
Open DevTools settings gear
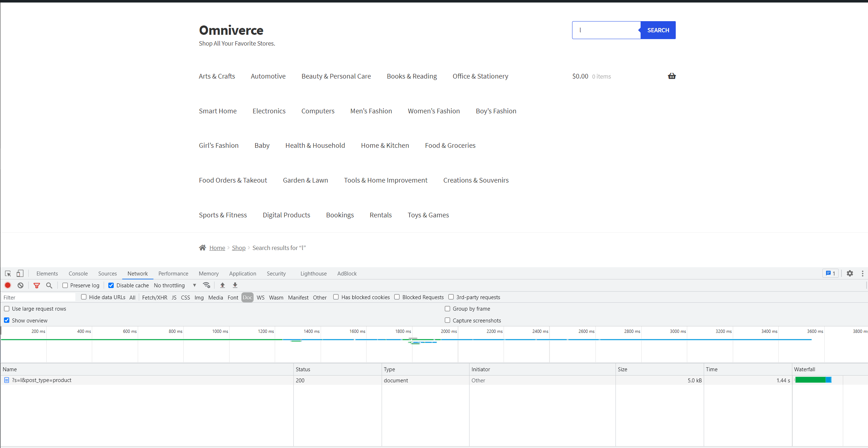tap(850, 273)
